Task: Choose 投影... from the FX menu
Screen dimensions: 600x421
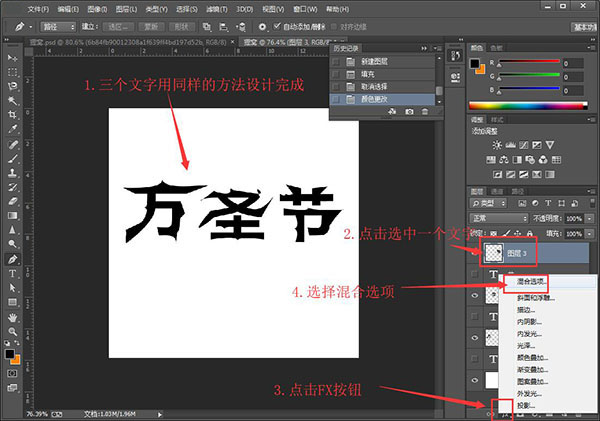Action: tap(548, 406)
